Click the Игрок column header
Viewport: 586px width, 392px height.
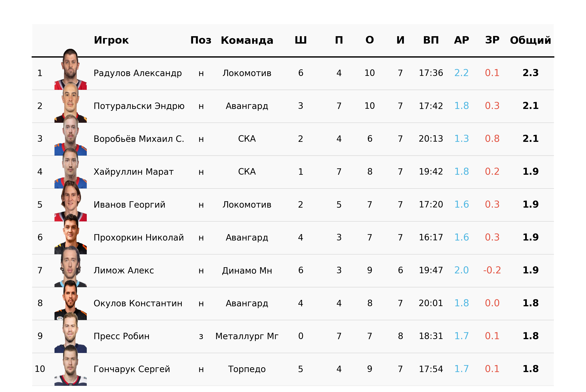pos(111,40)
